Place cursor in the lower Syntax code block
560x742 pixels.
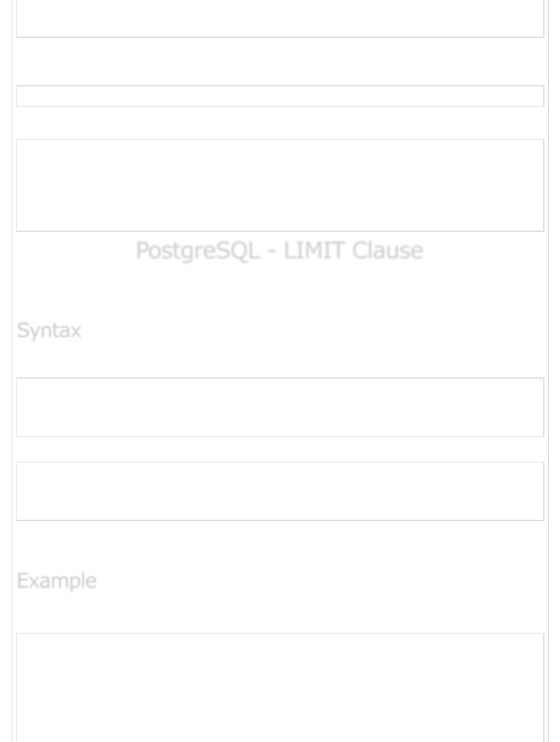tap(280, 491)
